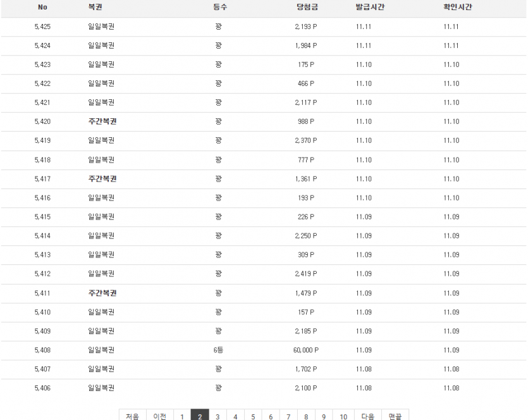This screenshot has height=420, width=528.
Task: Go to page 8
Action: pyautogui.click(x=305, y=416)
